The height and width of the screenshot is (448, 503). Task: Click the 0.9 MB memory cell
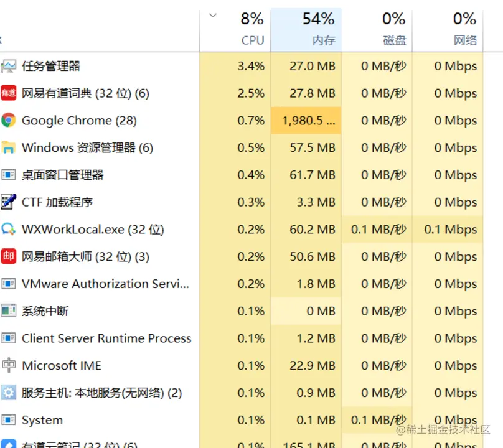pos(306,393)
